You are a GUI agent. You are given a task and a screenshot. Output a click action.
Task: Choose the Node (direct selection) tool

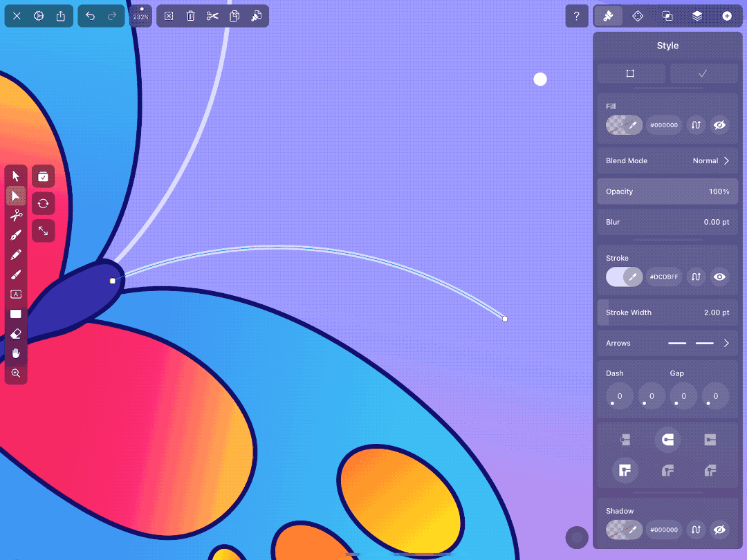[x=16, y=196]
